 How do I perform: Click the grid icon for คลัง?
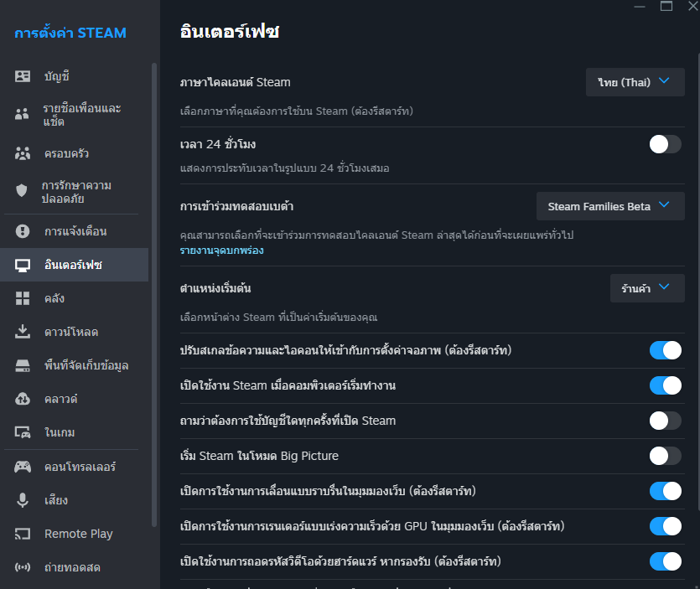[x=23, y=298]
